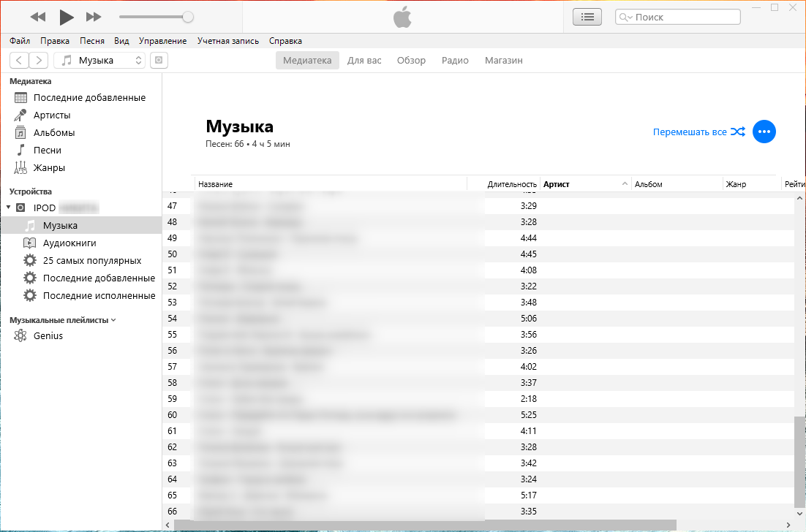
Task: Switch to the Для вас tab
Action: tap(364, 60)
